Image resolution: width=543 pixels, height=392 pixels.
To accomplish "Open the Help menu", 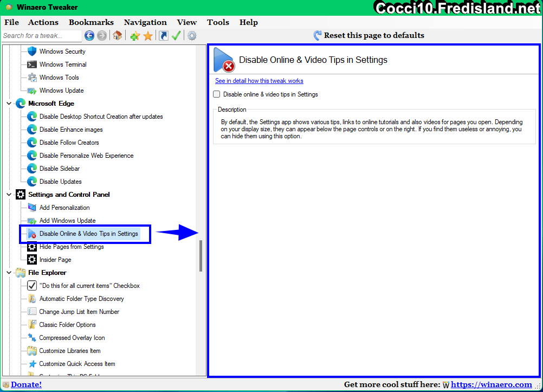I will pos(249,22).
